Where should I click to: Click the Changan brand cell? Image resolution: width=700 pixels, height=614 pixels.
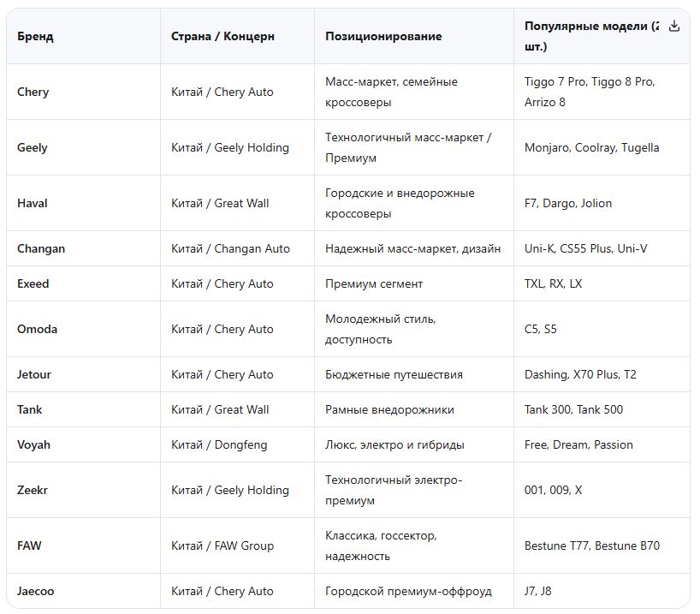[41, 248]
